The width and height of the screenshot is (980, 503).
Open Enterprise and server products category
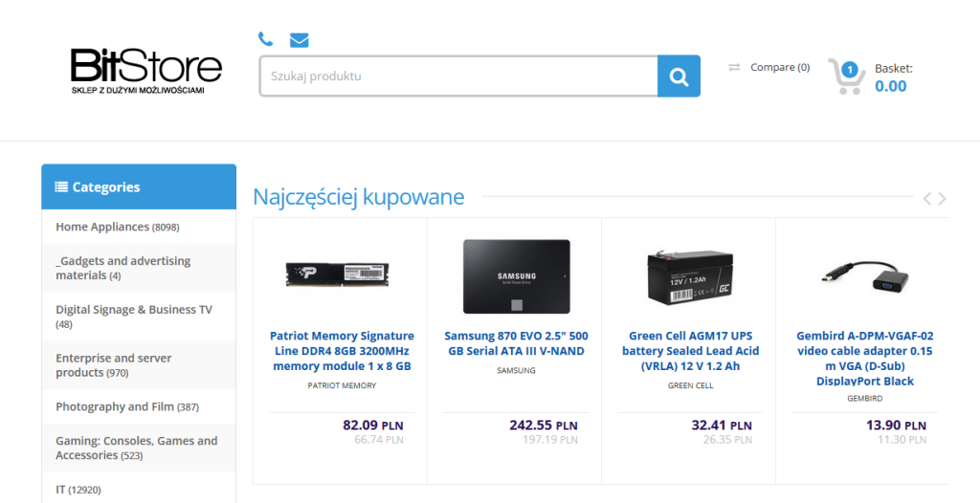click(x=139, y=365)
